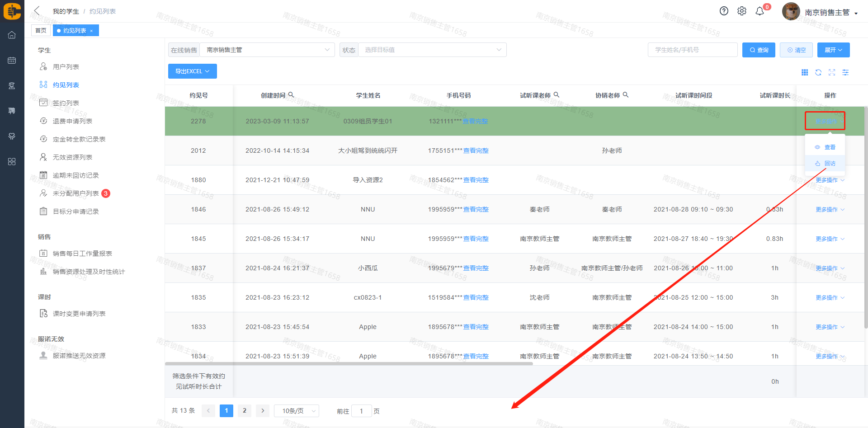Click the grid layout icon

tap(805, 73)
